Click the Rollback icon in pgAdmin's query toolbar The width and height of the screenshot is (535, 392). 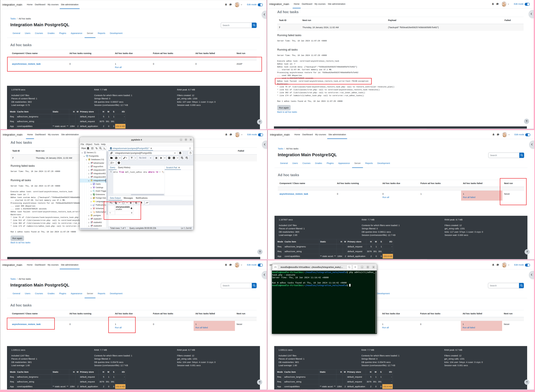coord(187,158)
